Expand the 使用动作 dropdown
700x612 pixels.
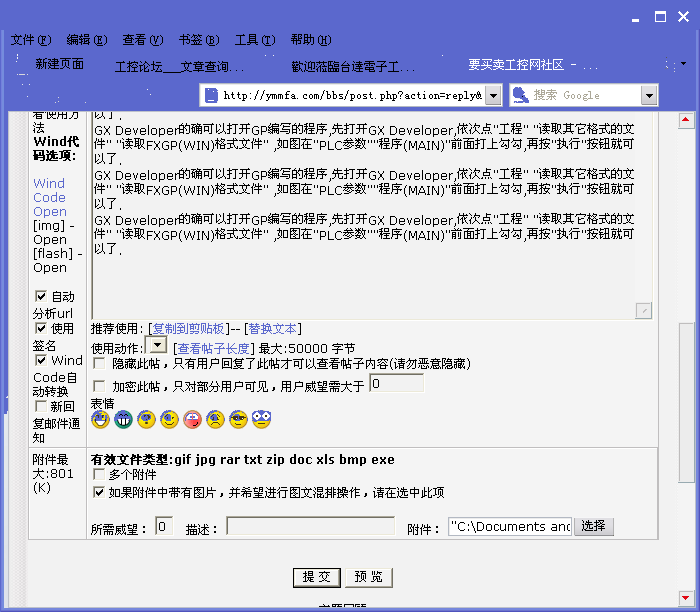point(156,346)
